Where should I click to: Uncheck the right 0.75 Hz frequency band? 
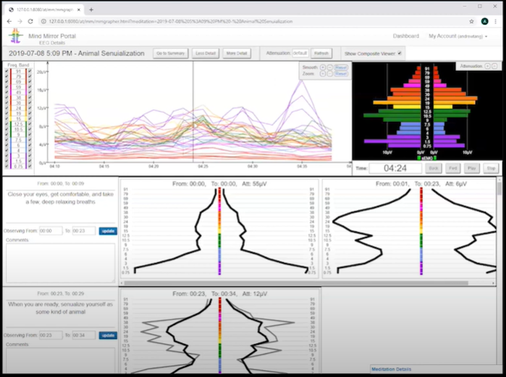click(x=30, y=166)
